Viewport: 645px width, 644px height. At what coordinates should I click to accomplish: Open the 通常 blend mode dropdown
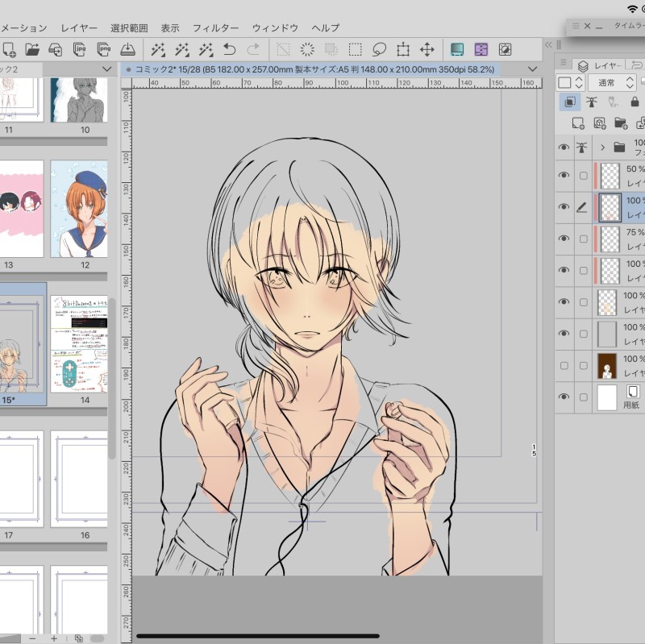612,83
